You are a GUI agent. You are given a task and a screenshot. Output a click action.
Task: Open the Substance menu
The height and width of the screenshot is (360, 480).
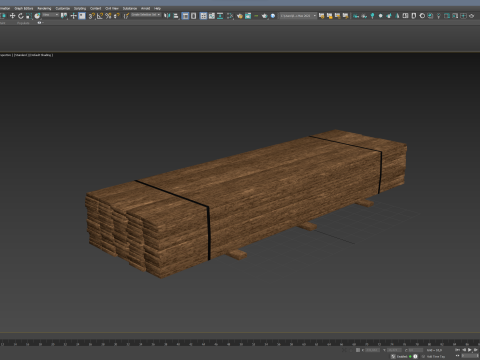point(130,8)
